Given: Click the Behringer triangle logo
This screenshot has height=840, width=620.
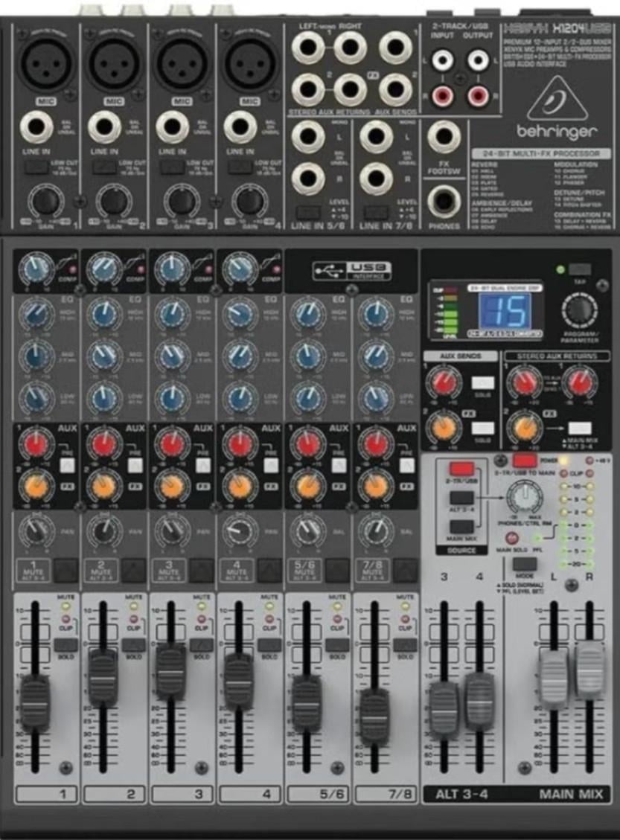Looking at the screenshot, I should pos(557,98).
